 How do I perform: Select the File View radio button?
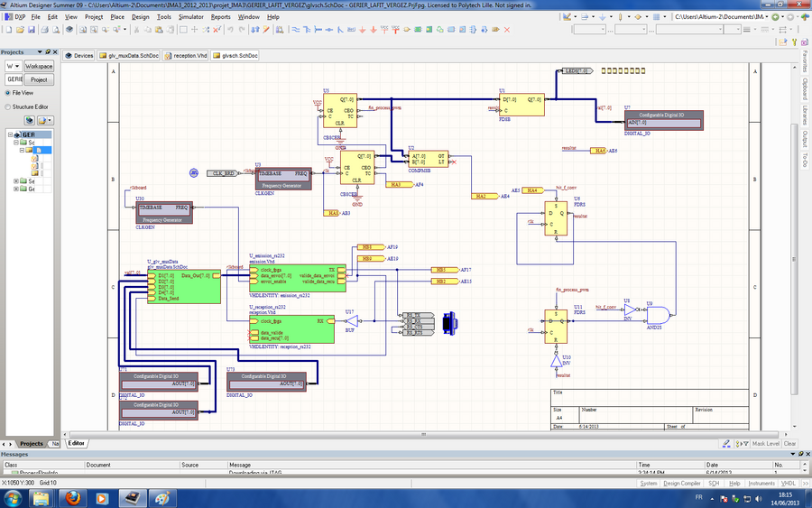(7, 92)
